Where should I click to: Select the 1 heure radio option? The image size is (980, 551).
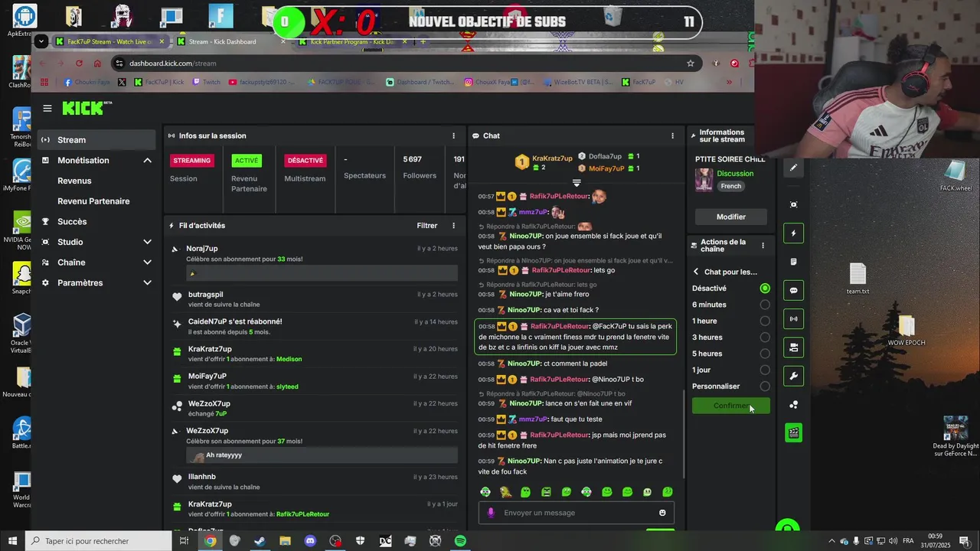(x=765, y=321)
